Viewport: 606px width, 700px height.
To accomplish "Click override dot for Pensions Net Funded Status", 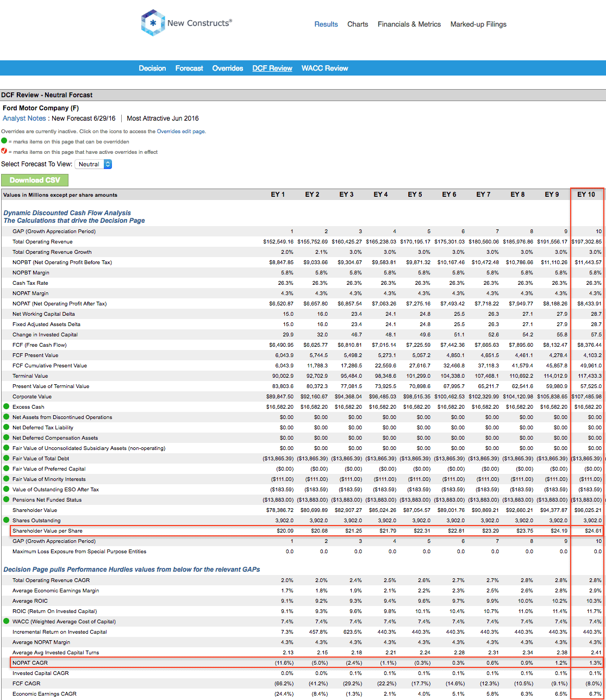I will point(6,499).
